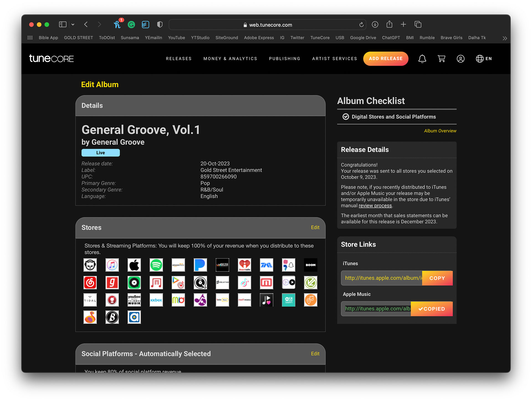Click the iHeartRadio store icon
This screenshot has width=532, height=401.
pyautogui.click(x=244, y=265)
